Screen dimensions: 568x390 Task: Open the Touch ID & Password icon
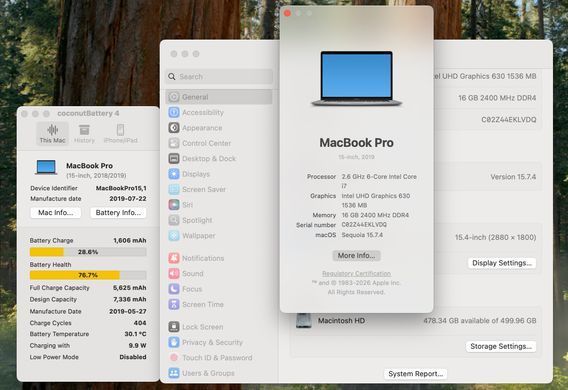tap(174, 357)
